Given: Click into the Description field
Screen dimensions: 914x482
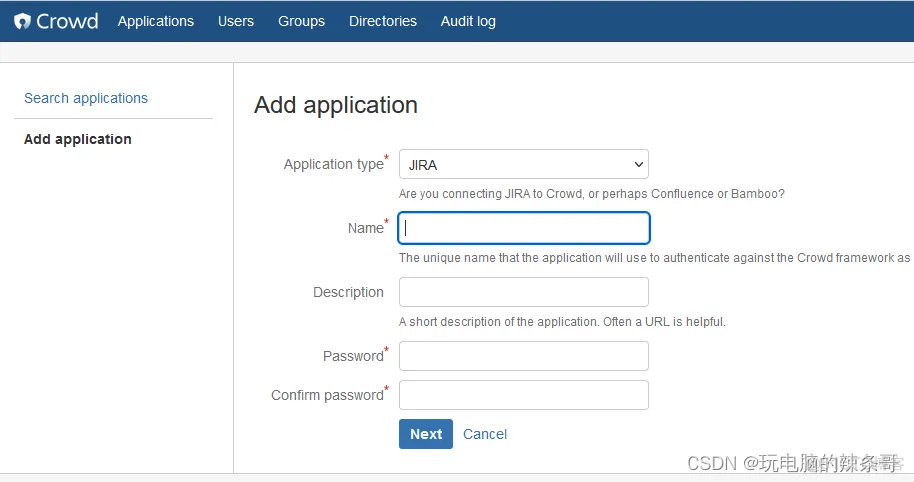Looking at the screenshot, I should click(523, 292).
